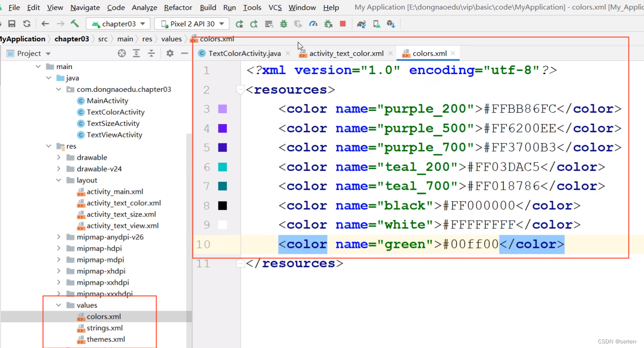Select activity_main.xml in layout folder
644x348 pixels.
(x=115, y=192)
